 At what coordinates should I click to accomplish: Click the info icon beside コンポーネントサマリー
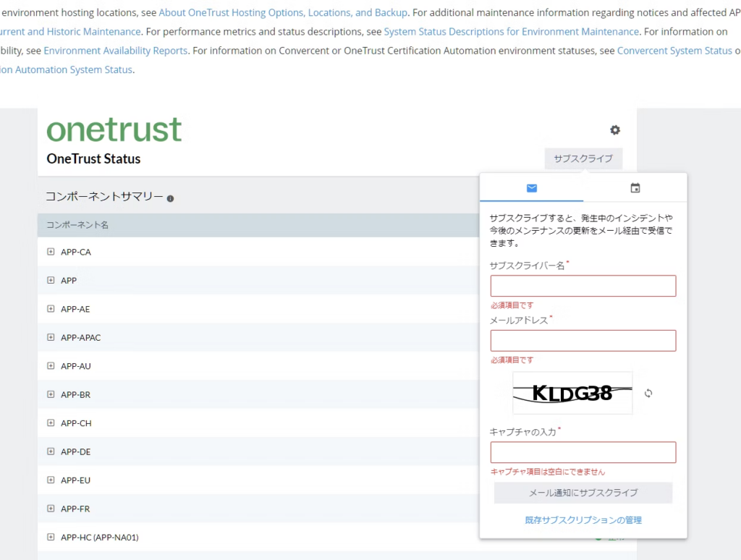tap(170, 198)
